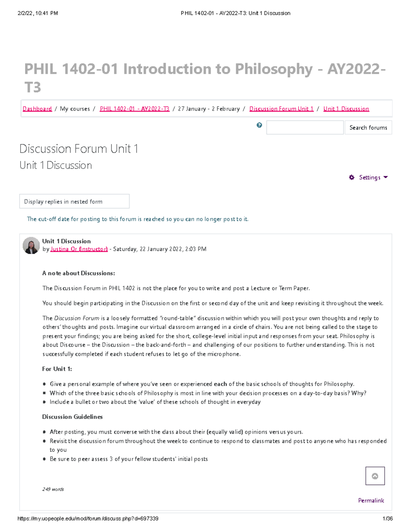
Task: Click the Permalink link
Action: (371, 500)
